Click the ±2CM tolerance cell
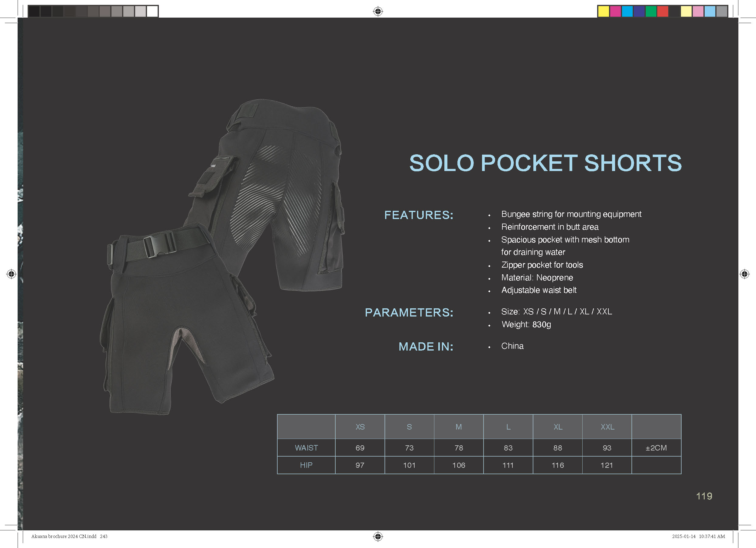Image resolution: width=756 pixels, height=548 pixels. coord(656,448)
